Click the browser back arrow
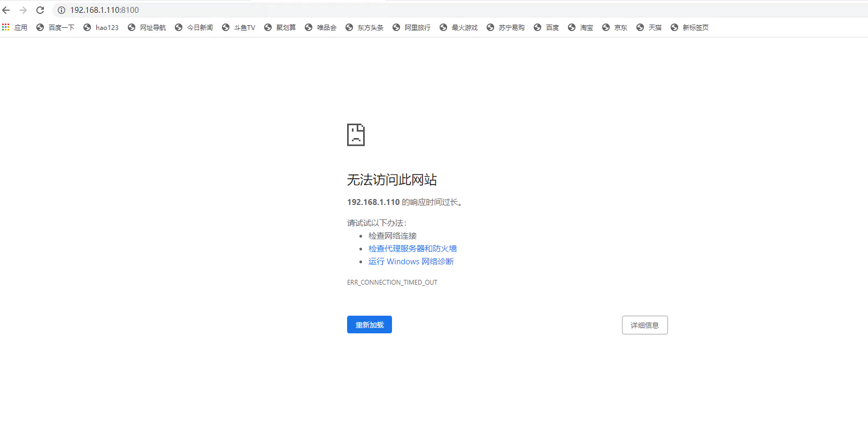Image resolution: width=868 pixels, height=435 pixels. tap(6, 10)
